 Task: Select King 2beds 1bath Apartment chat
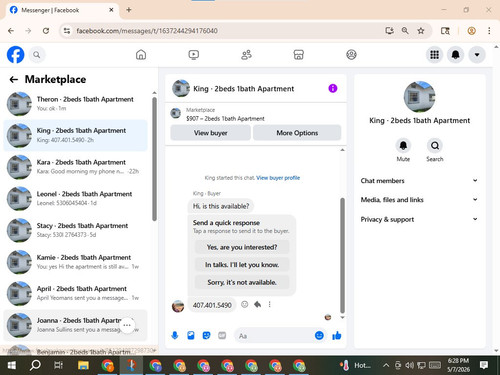point(75,135)
